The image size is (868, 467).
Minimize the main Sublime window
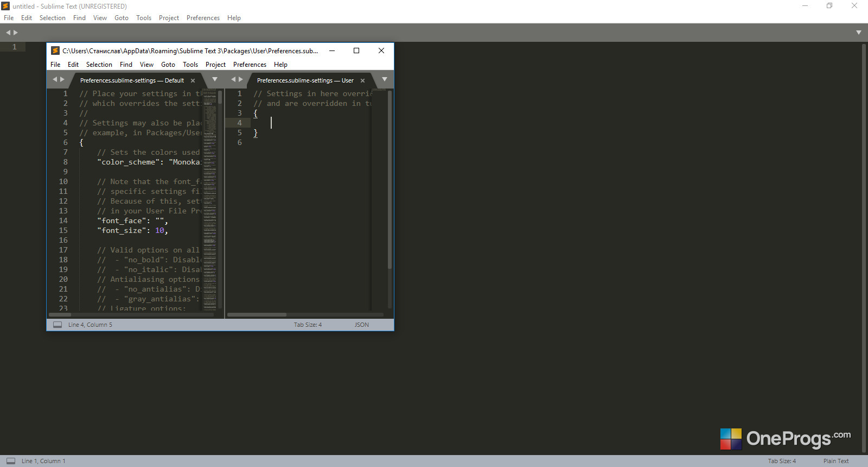(805, 6)
